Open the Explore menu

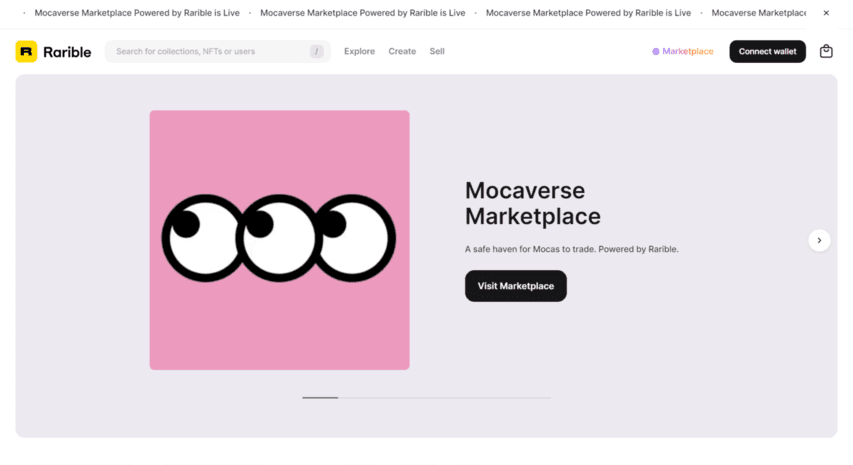tap(359, 51)
